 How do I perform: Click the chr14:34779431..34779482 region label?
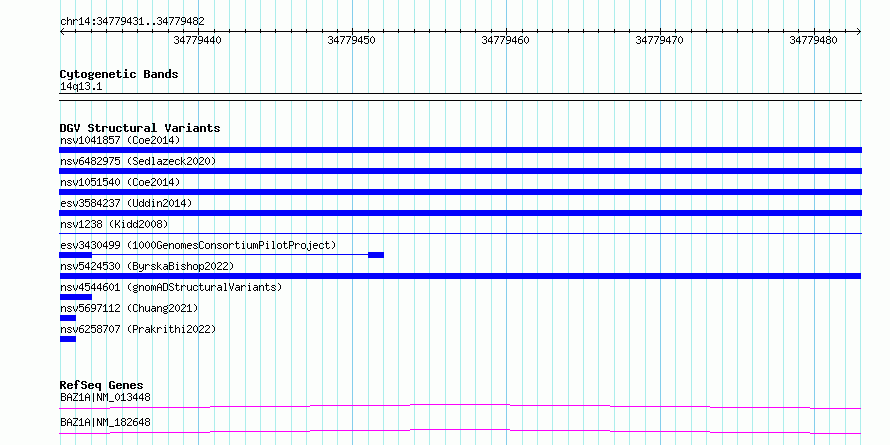(132, 22)
